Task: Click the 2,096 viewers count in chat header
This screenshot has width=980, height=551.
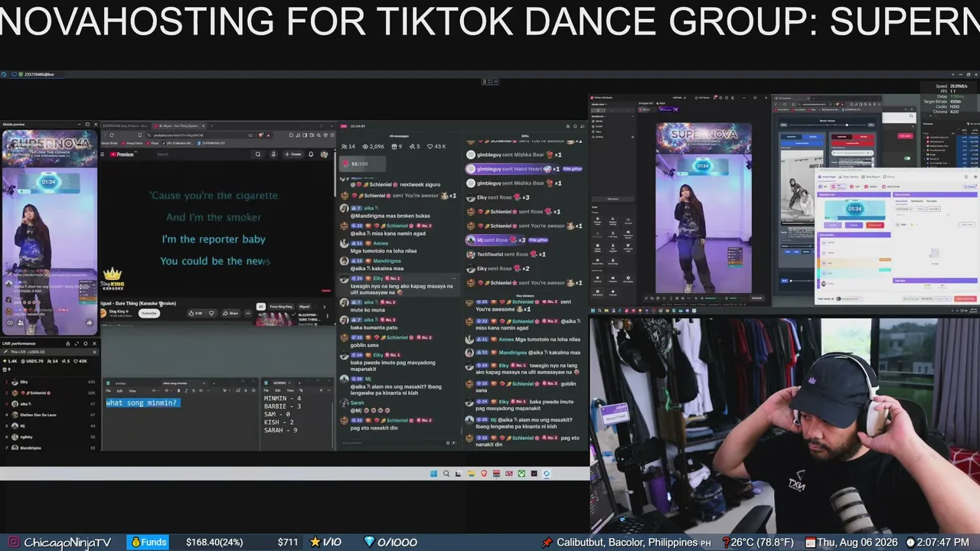Action: click(x=373, y=146)
